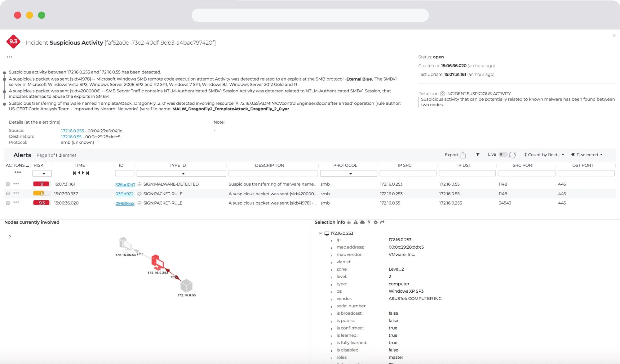Click the cloud icon in Selection info
The height and width of the screenshot is (364, 620).
click(x=362, y=222)
